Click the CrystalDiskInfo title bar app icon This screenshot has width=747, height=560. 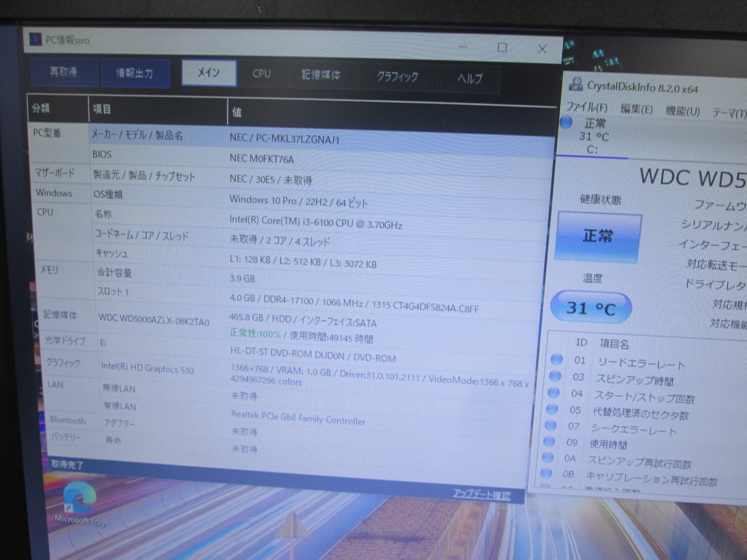click(576, 84)
